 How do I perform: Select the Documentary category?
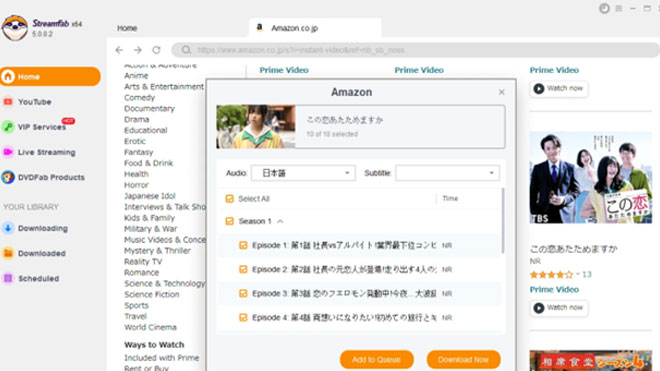point(149,109)
